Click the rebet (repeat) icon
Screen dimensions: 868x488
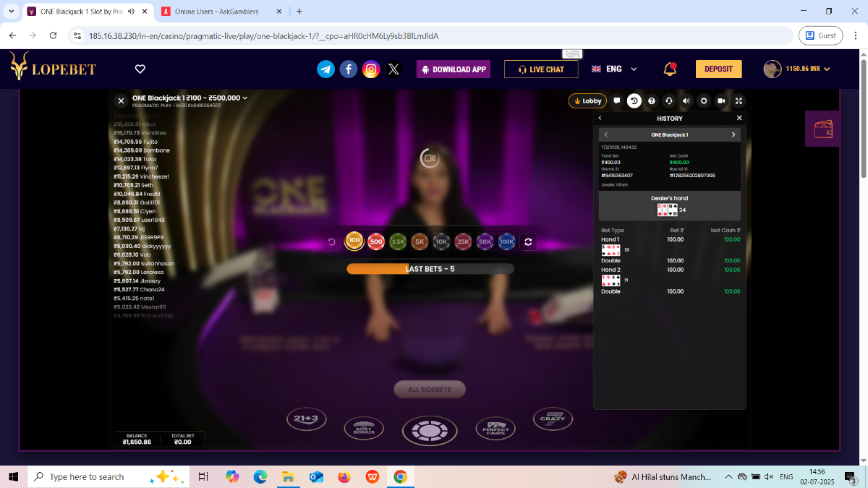(528, 242)
